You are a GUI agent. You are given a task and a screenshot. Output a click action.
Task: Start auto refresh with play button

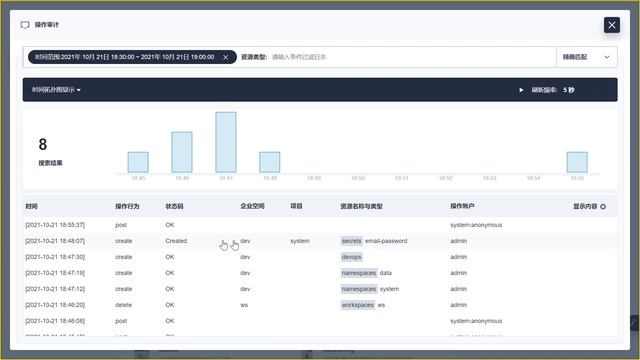521,90
